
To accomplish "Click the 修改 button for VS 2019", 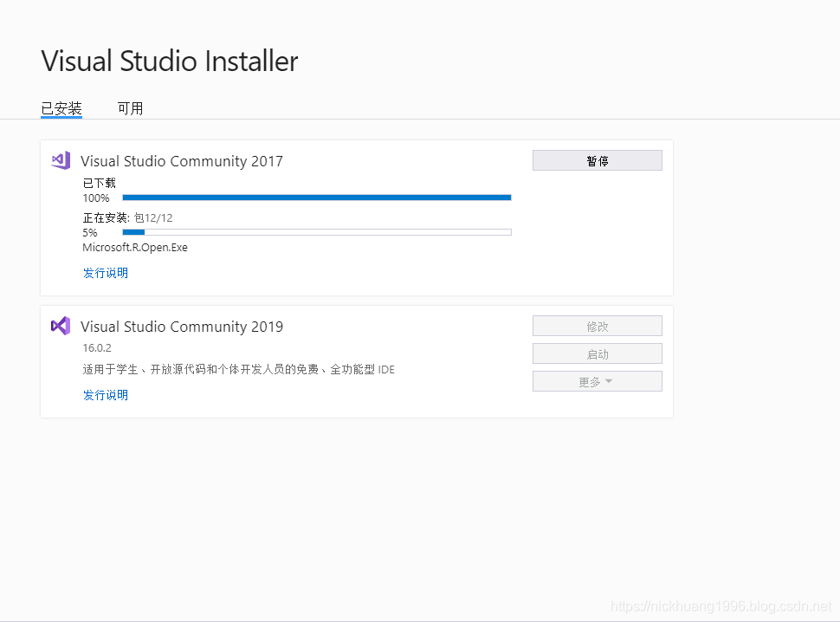I will click(x=598, y=326).
